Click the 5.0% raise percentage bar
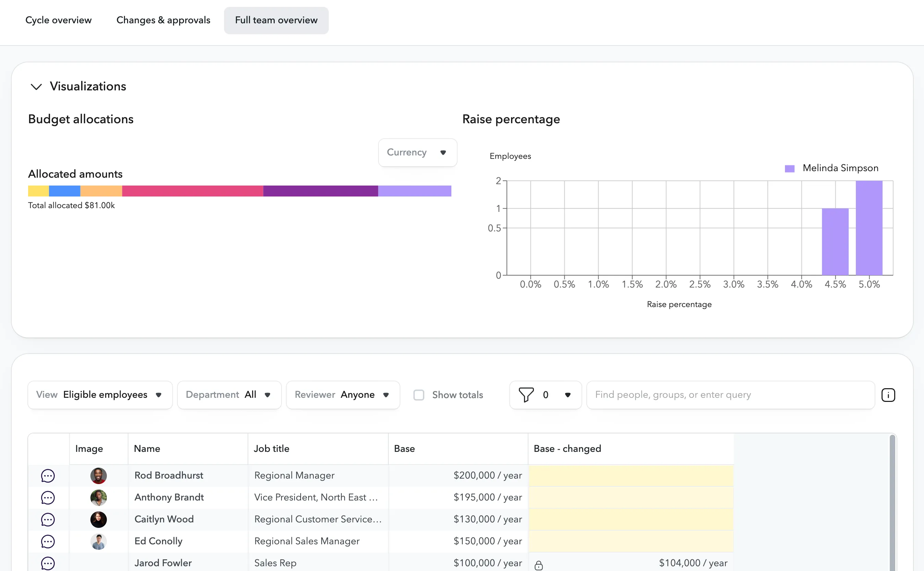924x571 pixels. tap(869, 228)
